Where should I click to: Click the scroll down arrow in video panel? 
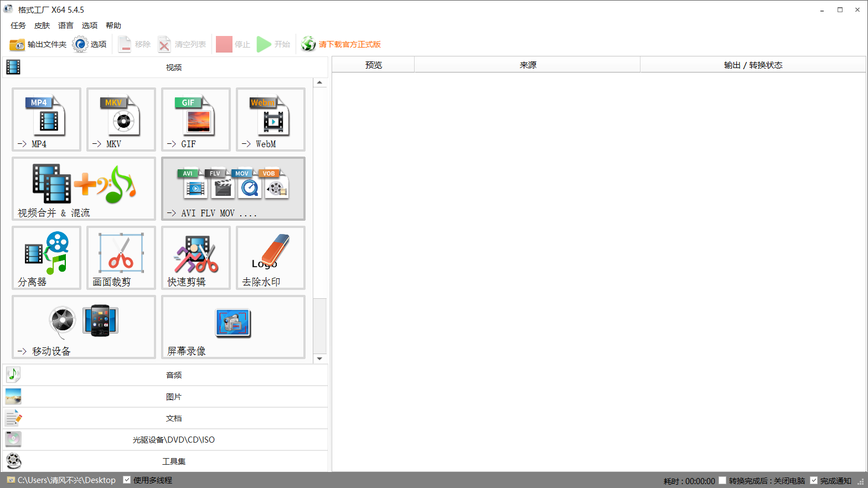tap(319, 359)
